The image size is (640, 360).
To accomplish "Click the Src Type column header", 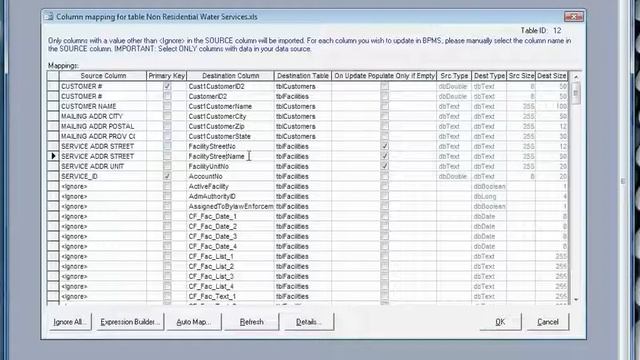I will (x=454, y=76).
